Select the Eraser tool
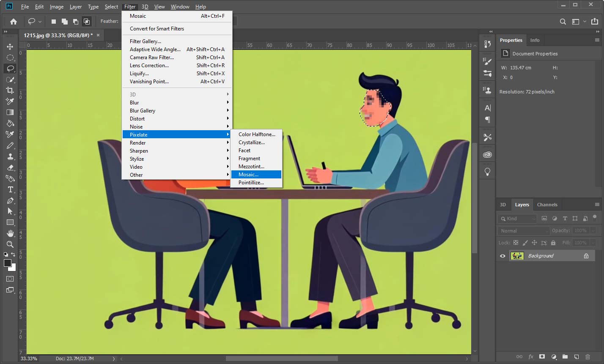604x364 pixels. pyautogui.click(x=11, y=167)
